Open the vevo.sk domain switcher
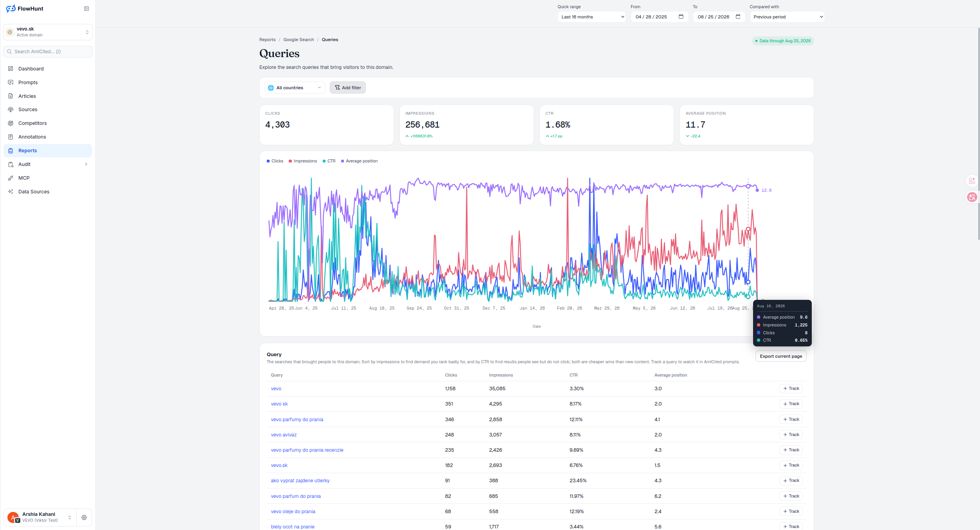This screenshot has height=530, width=980. click(x=48, y=32)
